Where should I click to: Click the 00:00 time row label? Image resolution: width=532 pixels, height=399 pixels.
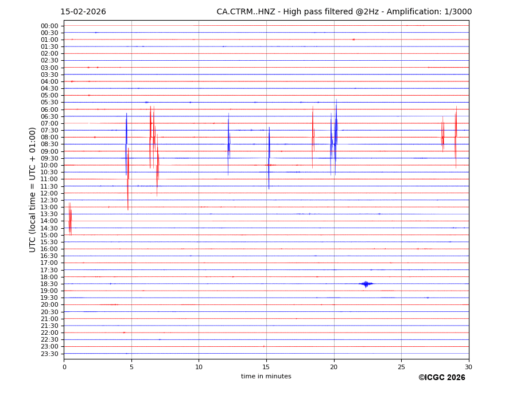[49, 26]
